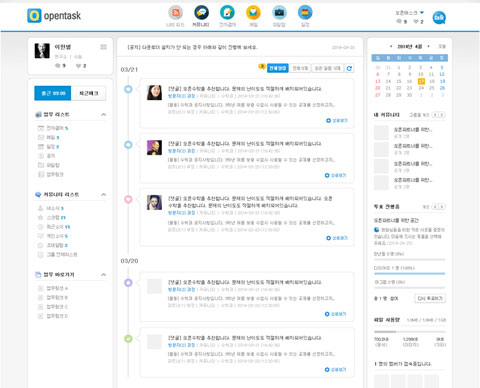Select the delete read notifications tab
The image size is (480, 388).
[x=327, y=68]
